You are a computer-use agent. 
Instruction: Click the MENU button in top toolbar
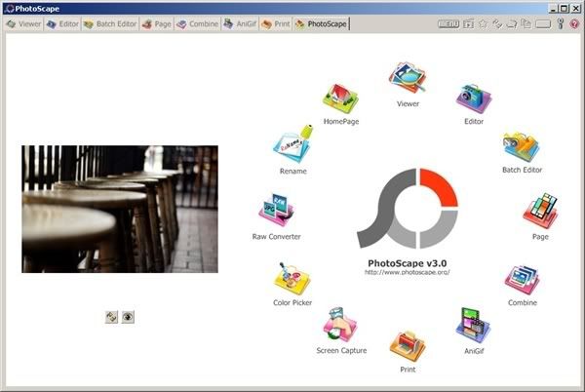448,23
